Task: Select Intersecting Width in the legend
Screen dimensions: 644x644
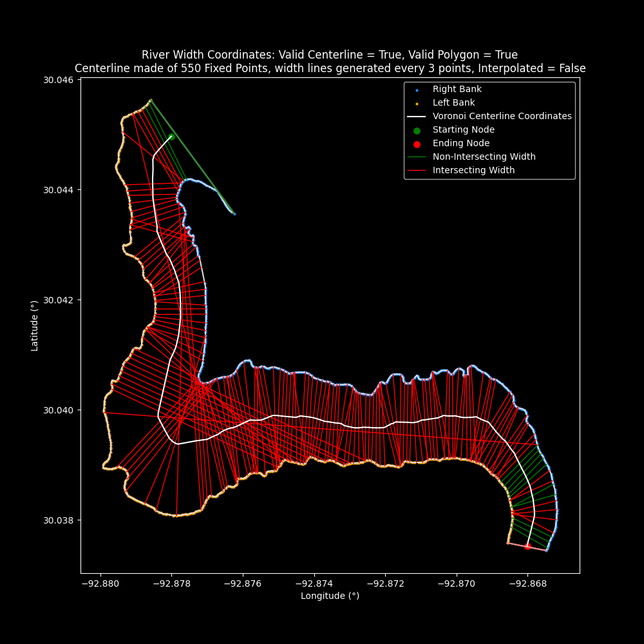Action: pyautogui.click(x=473, y=171)
